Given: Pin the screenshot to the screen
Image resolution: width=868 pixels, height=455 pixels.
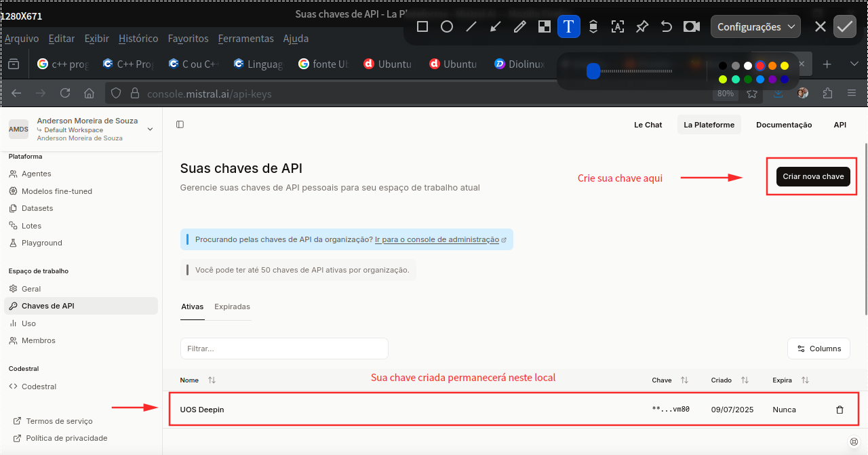Looking at the screenshot, I should pyautogui.click(x=642, y=26).
